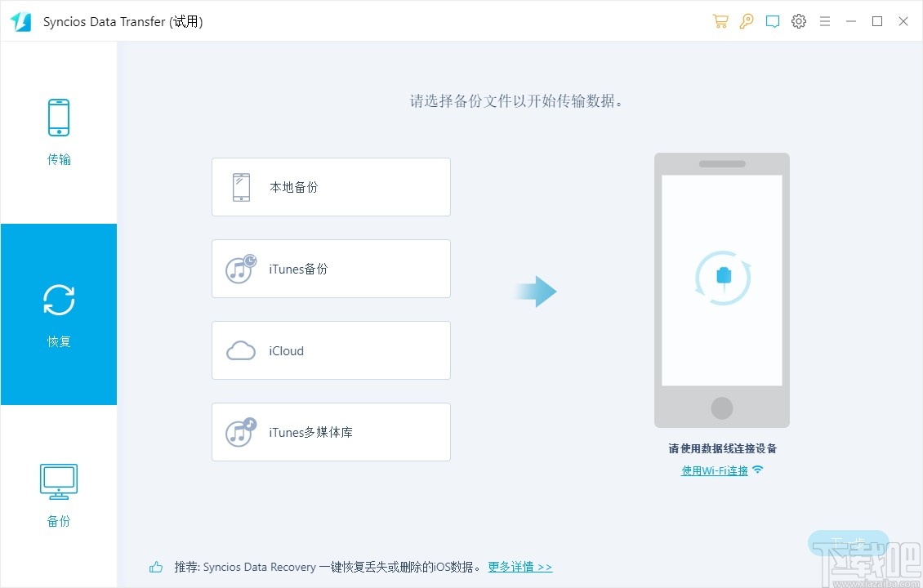The width and height of the screenshot is (923, 588).
Task: Select the 传输 (Transfer) sidebar icon
Action: [x=58, y=117]
